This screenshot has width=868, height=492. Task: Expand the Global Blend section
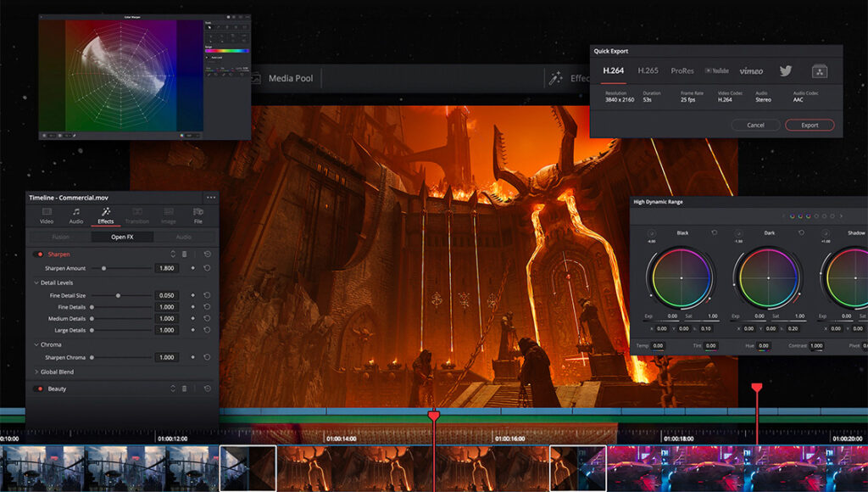pyautogui.click(x=36, y=372)
